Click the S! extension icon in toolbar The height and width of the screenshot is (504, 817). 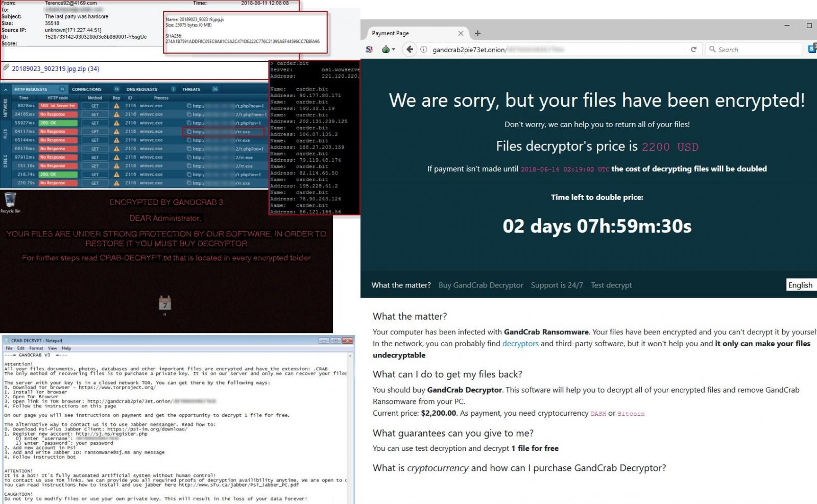(369, 50)
